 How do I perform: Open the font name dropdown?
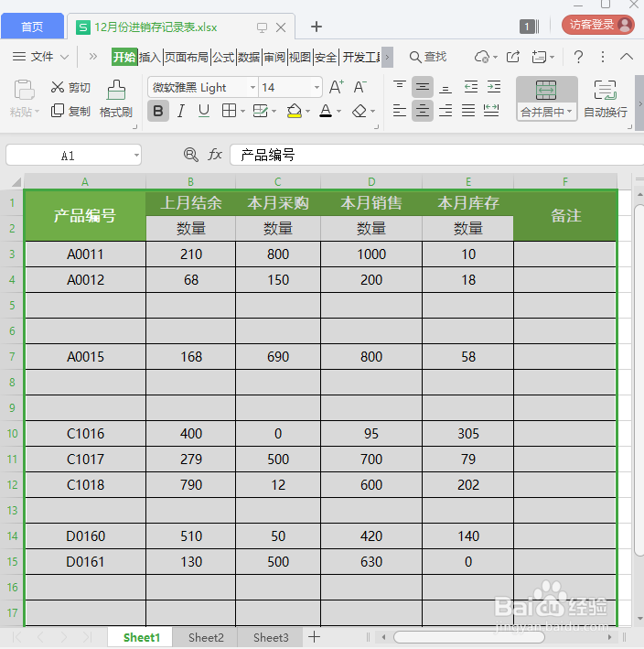coord(252,87)
